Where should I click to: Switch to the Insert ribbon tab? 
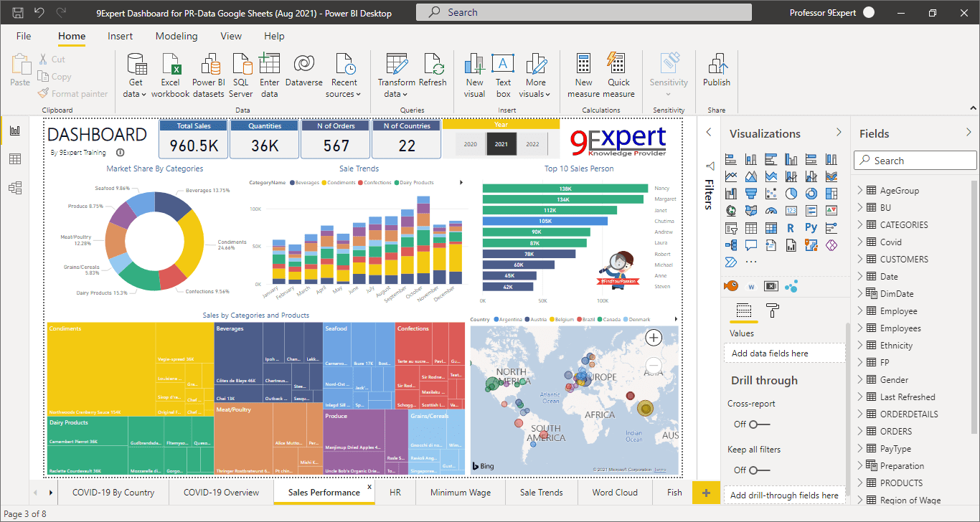point(120,36)
